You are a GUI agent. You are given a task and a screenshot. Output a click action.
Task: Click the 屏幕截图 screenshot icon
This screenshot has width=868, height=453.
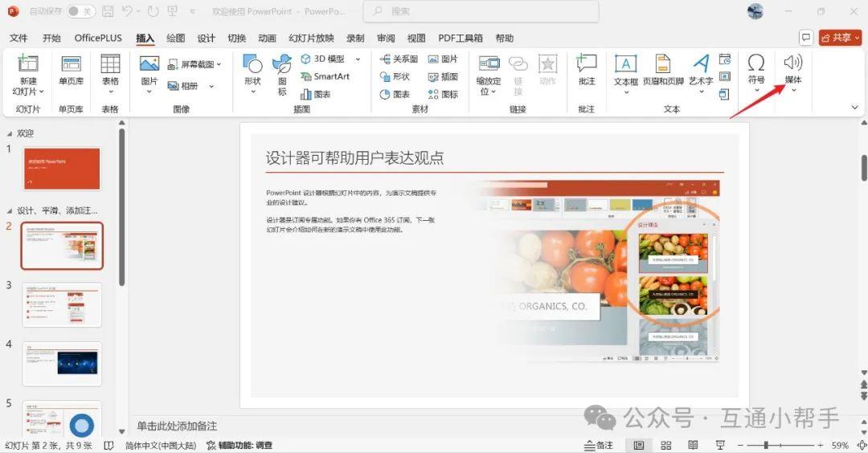(x=173, y=65)
